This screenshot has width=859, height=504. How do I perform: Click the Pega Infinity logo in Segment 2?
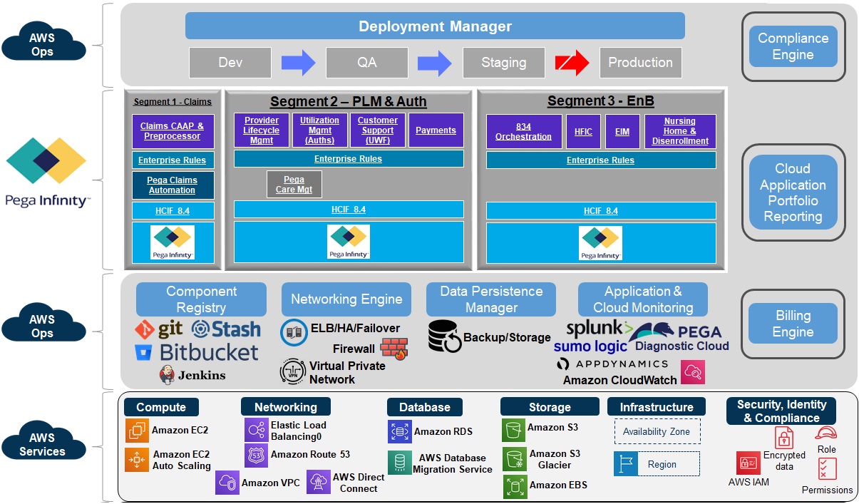(x=347, y=242)
